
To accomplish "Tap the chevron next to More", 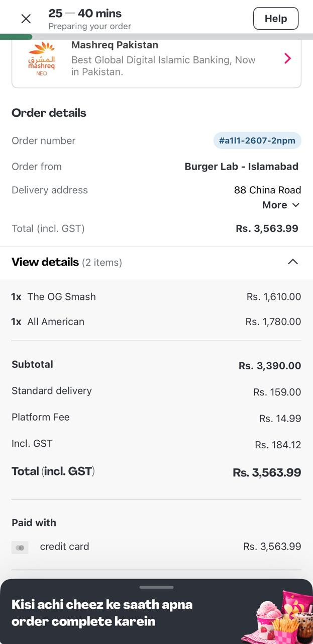I will point(296,205).
